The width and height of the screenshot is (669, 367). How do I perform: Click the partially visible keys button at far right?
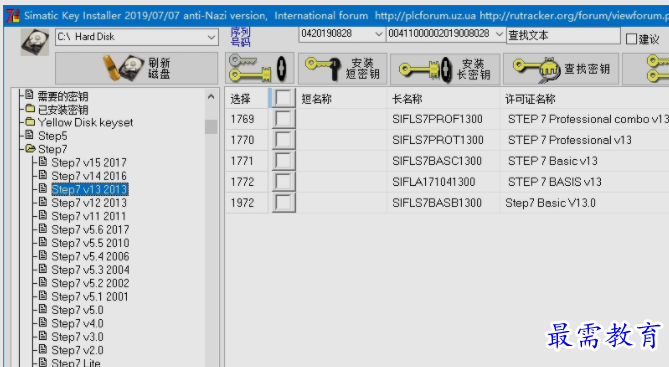click(646, 68)
